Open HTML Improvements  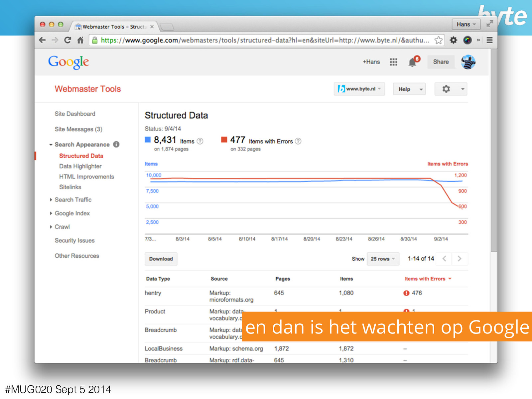86,177
